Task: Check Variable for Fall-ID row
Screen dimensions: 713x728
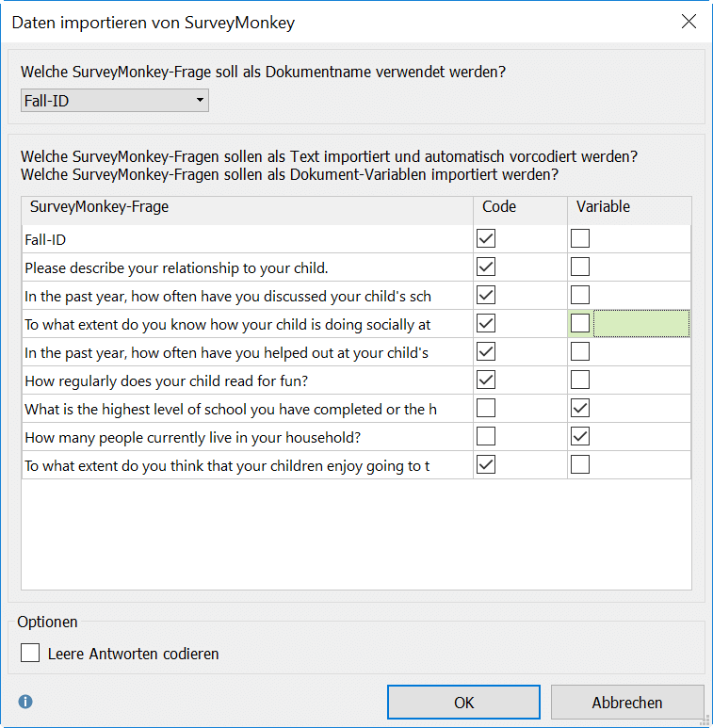Action: click(580, 238)
